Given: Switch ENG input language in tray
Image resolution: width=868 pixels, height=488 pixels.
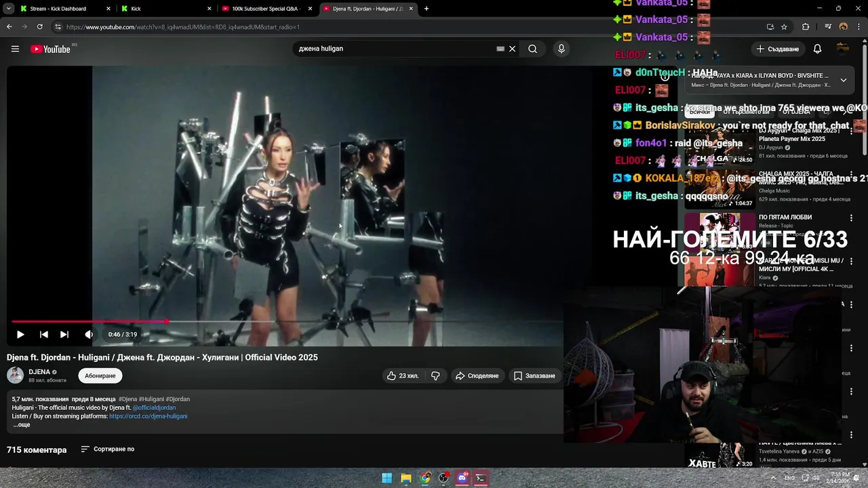Looking at the screenshot, I should pos(789,478).
